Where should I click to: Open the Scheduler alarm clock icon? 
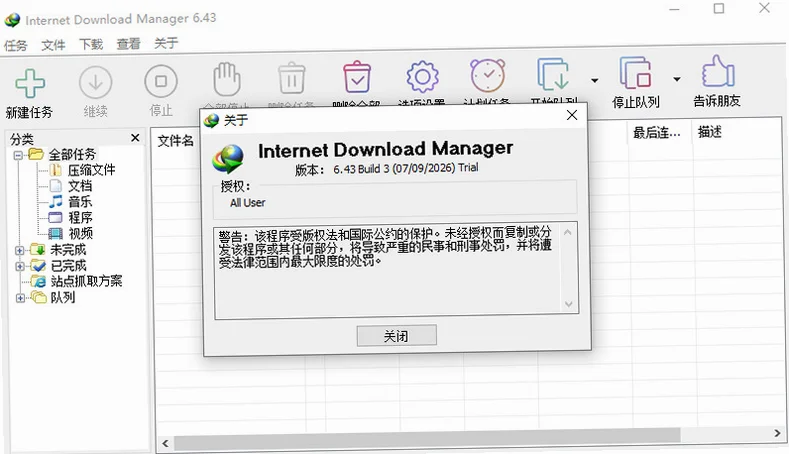coord(488,75)
